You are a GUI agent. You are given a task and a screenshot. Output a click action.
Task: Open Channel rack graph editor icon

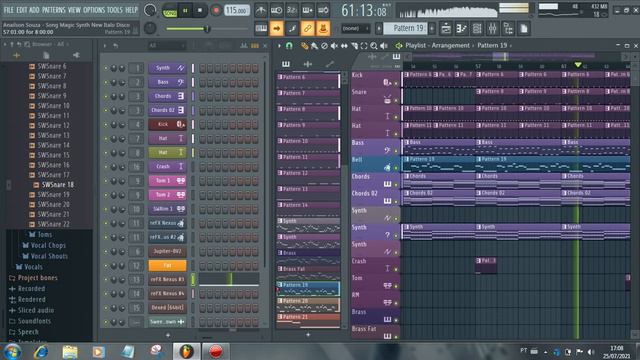coord(244,46)
